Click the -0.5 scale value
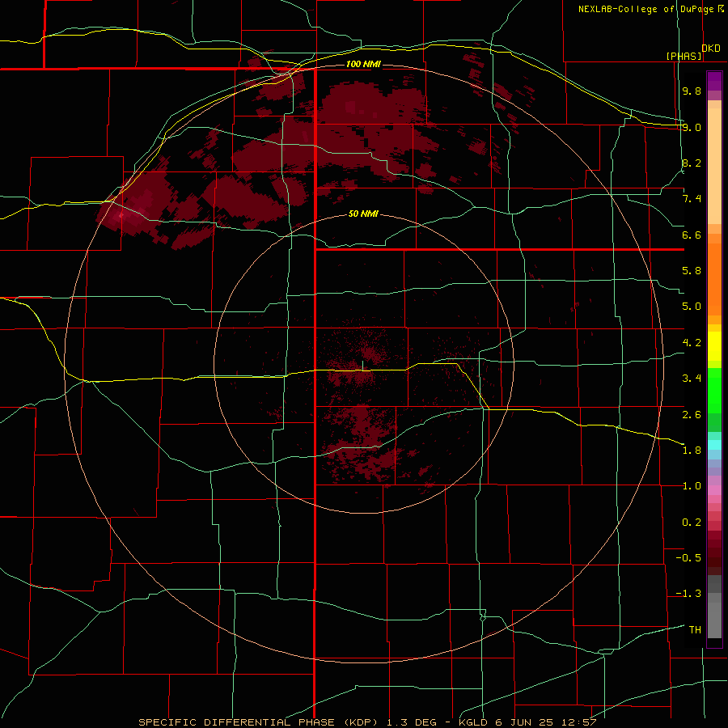 [x=688, y=558]
